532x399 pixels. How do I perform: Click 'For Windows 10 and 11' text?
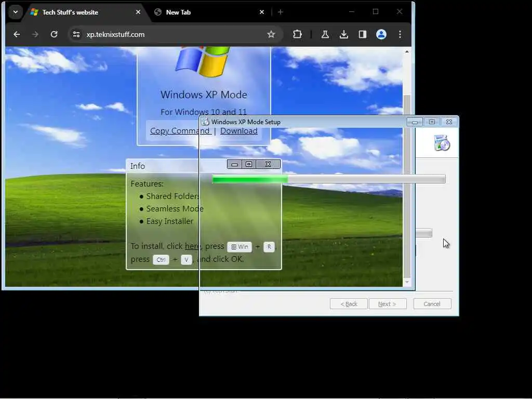pos(204,112)
